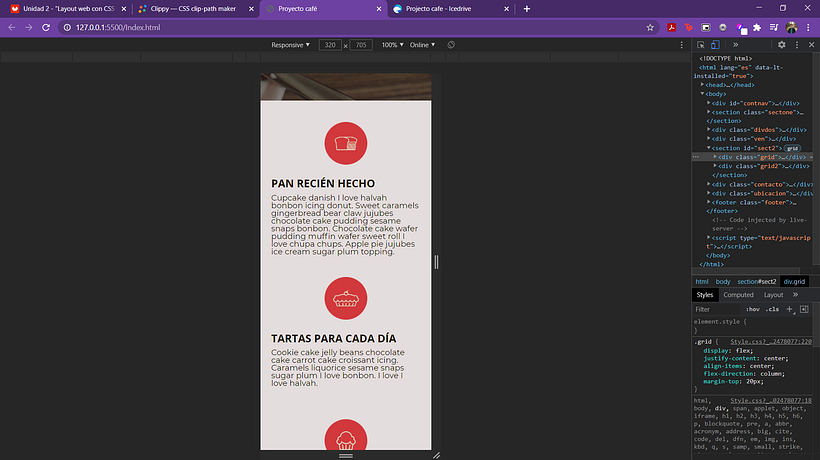Show more Styles sidebar tabs

point(795,295)
